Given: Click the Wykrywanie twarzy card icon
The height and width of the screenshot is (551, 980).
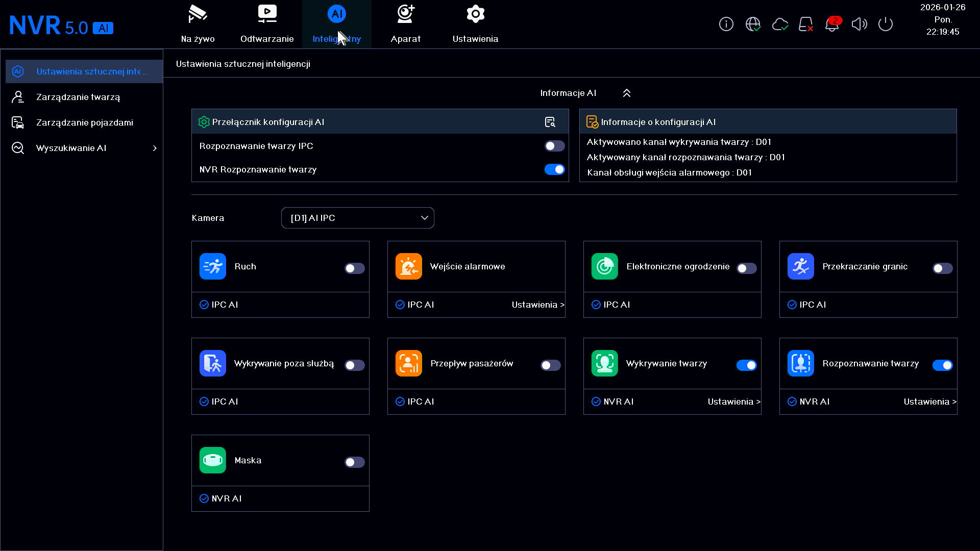Looking at the screenshot, I should [605, 363].
